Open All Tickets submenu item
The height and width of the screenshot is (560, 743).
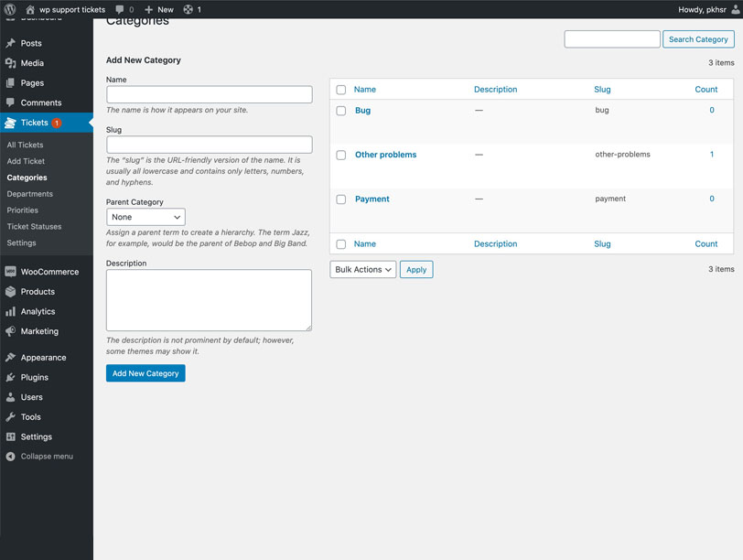coord(25,145)
